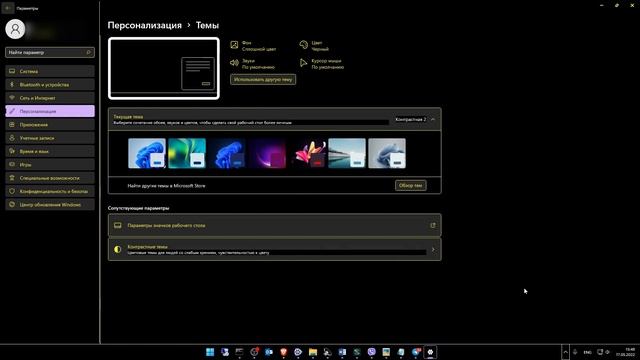Open the Фон background setting
Screen dimensions: 640x360
click(x=253, y=45)
